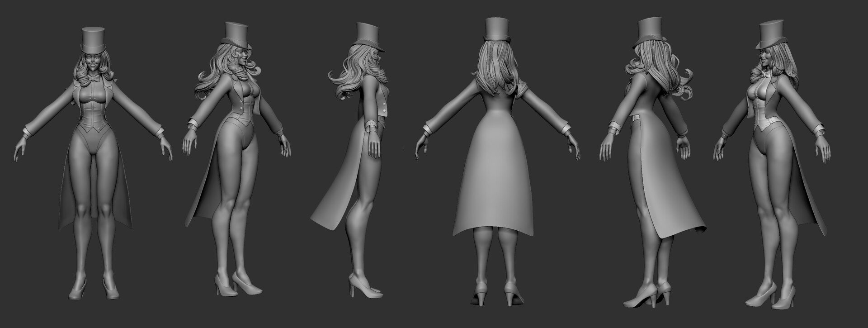Select the front-facing view of the character

[93, 164]
